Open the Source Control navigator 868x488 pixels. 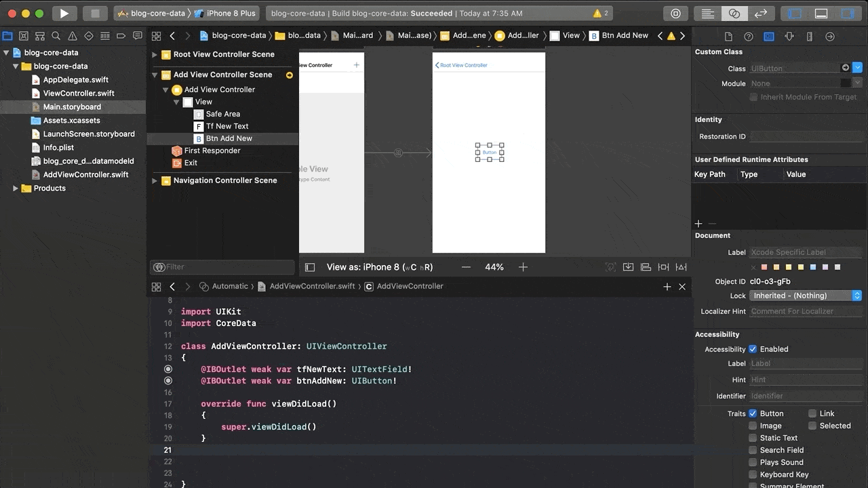(24, 36)
